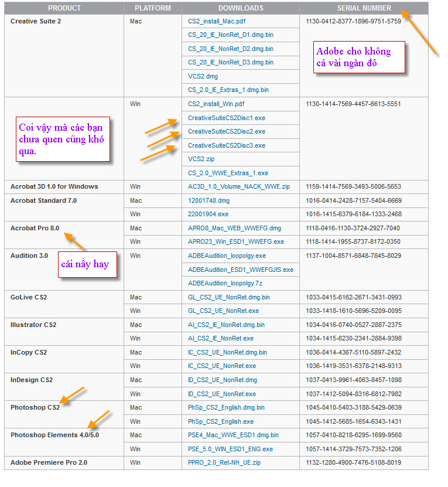Viewport: 448px width, 487px height.
Task: Select serial 1037-0413-9961-4063-8457-1098
Action: click(x=354, y=380)
